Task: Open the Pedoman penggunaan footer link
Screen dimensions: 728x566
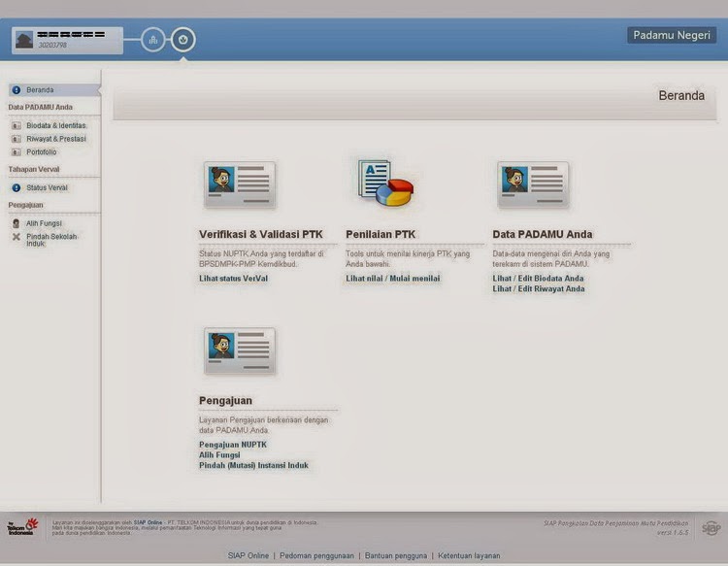Action: click(316, 555)
